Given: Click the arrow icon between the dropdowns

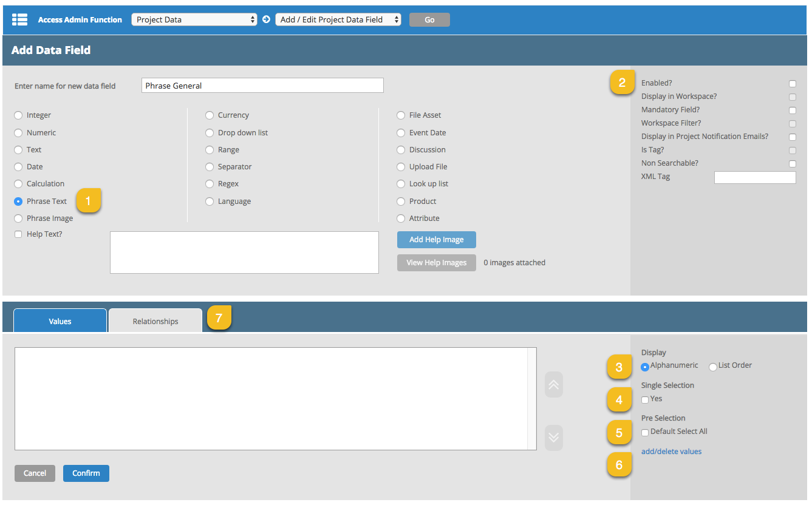Looking at the screenshot, I should (266, 19).
